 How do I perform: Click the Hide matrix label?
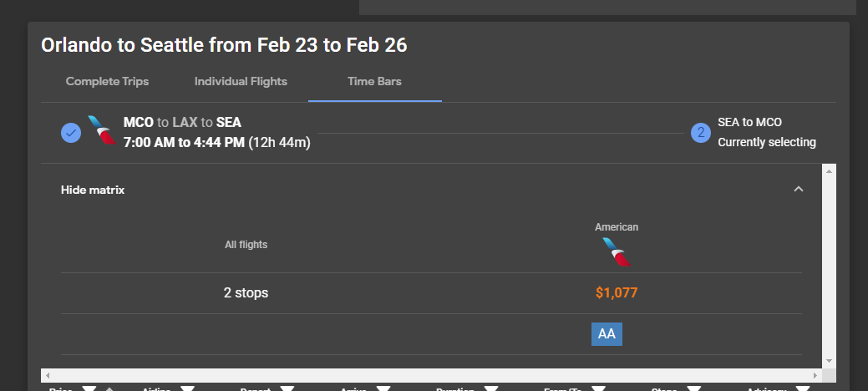93,190
